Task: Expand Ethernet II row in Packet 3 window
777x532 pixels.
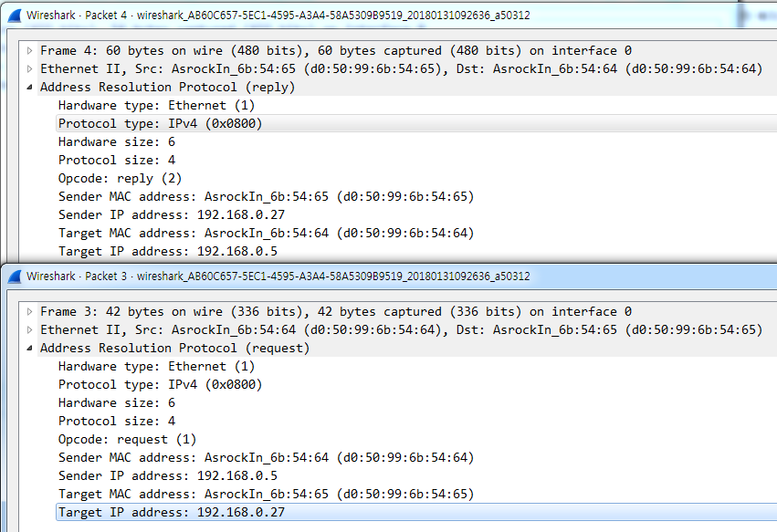Action: 30,330
